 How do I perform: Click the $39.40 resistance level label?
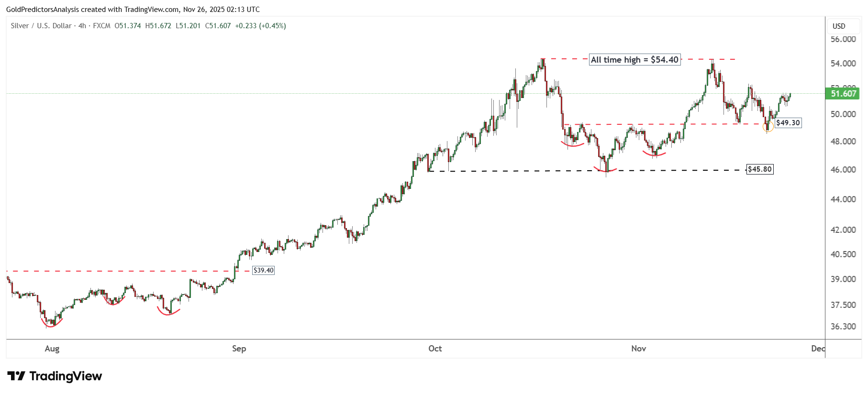263,271
